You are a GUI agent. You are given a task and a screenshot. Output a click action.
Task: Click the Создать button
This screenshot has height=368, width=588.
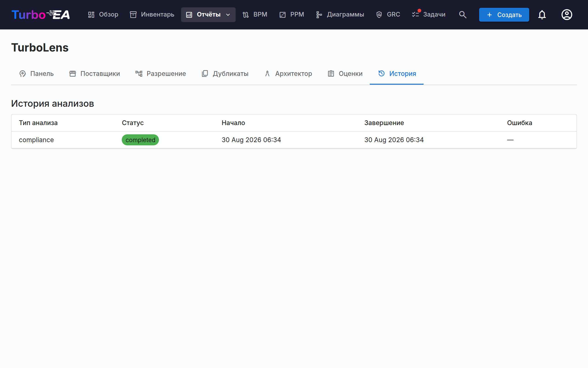504,14
